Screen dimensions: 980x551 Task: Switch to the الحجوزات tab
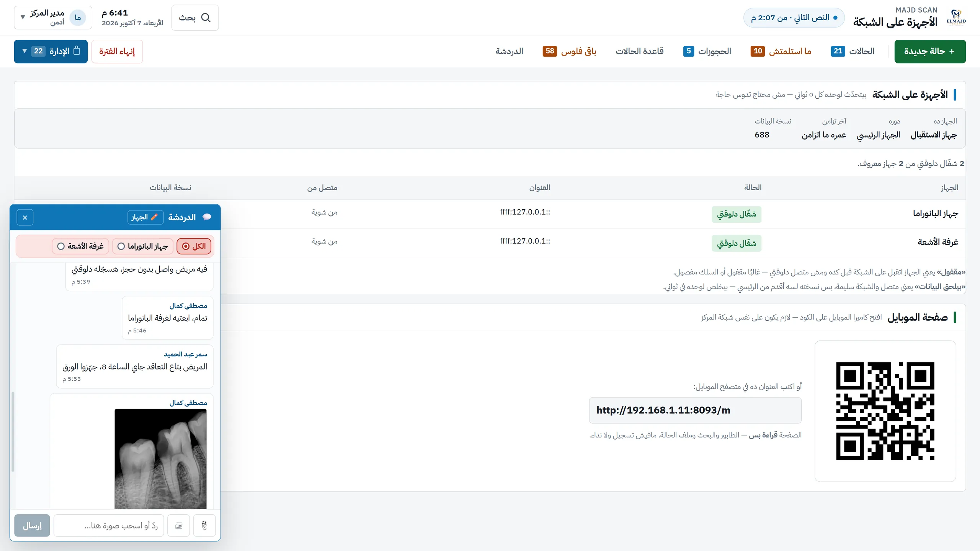click(x=707, y=51)
